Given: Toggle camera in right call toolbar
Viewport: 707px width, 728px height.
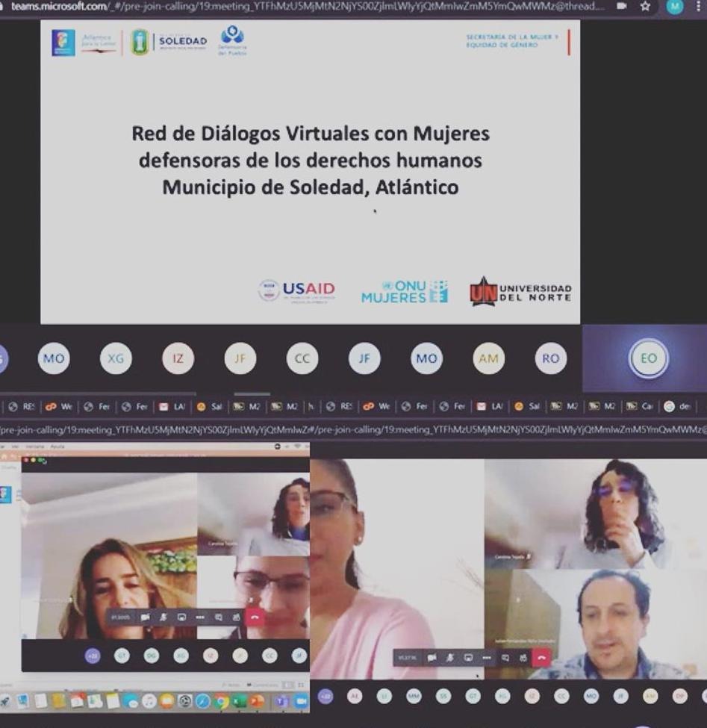Looking at the screenshot, I should [x=432, y=658].
